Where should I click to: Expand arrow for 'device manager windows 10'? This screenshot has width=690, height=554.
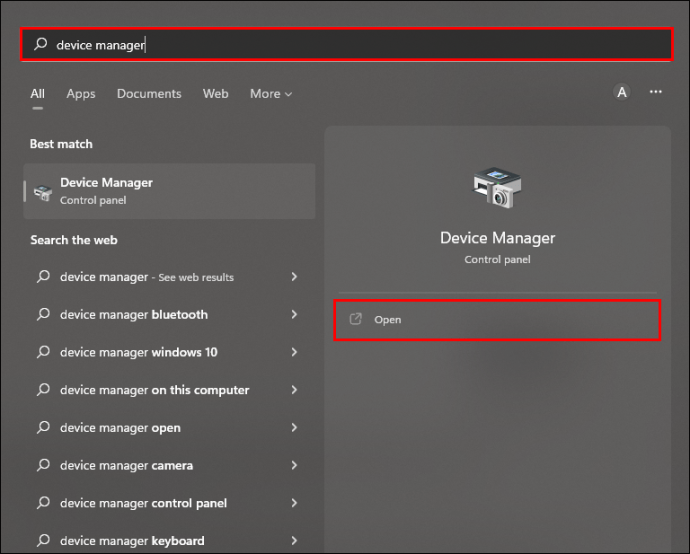(x=294, y=352)
